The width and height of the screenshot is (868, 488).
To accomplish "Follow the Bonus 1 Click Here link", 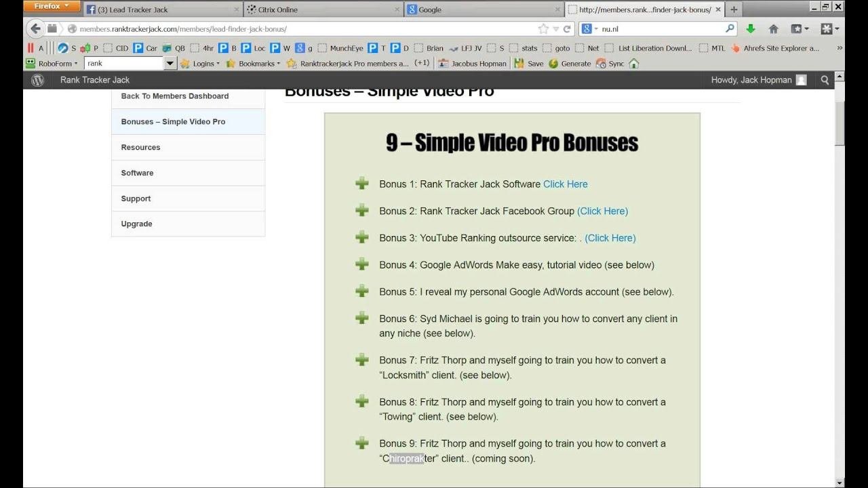I will coord(566,184).
